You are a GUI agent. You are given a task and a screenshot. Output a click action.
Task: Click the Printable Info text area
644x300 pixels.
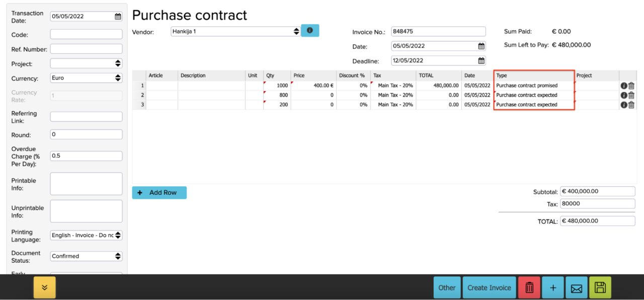(86, 184)
